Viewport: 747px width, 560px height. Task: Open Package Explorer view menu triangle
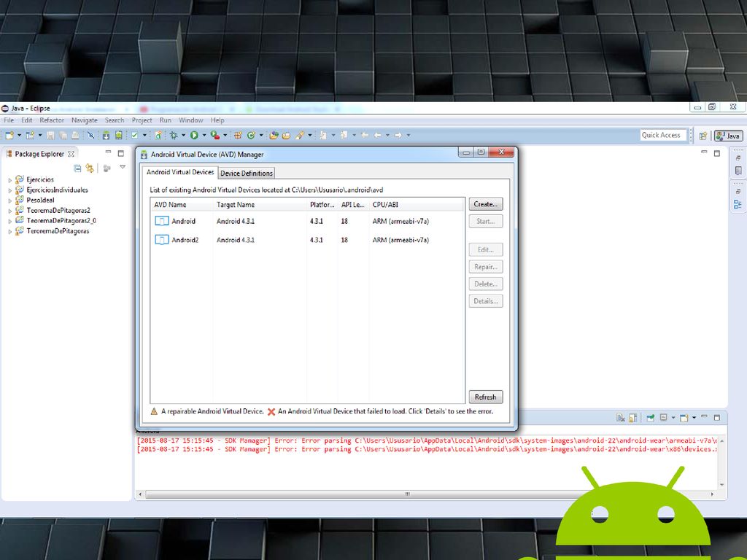coord(123,167)
